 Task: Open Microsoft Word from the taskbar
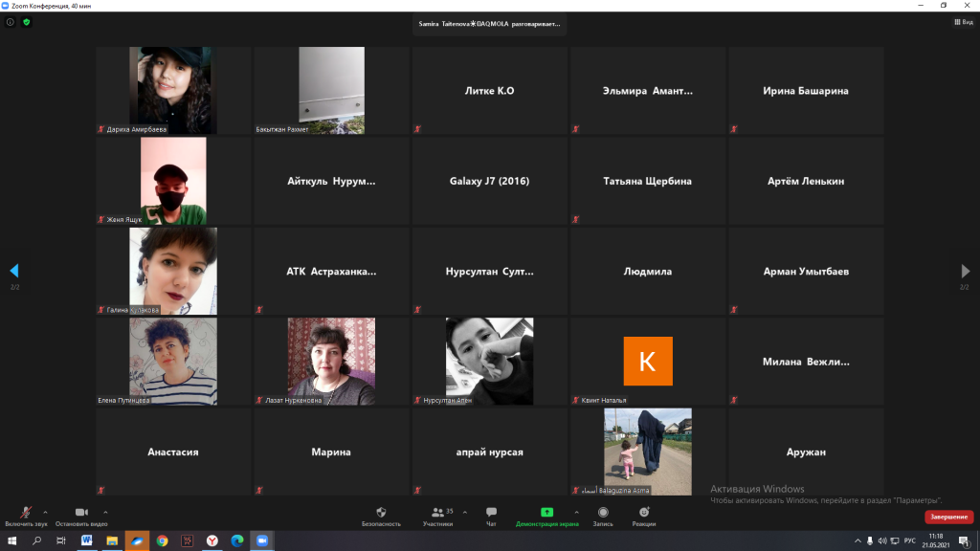87,540
